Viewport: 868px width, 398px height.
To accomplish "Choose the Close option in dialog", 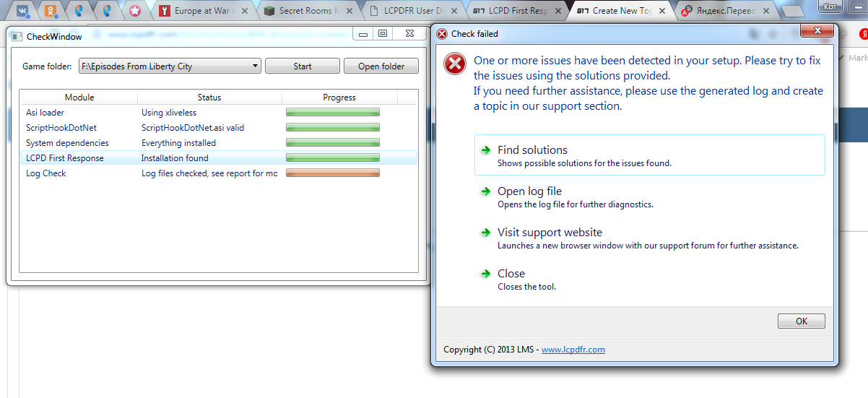I will (x=649, y=278).
